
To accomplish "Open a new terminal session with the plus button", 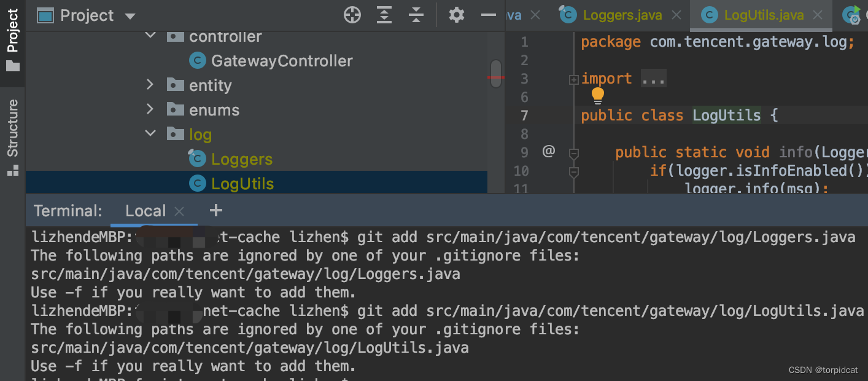I will (x=215, y=210).
